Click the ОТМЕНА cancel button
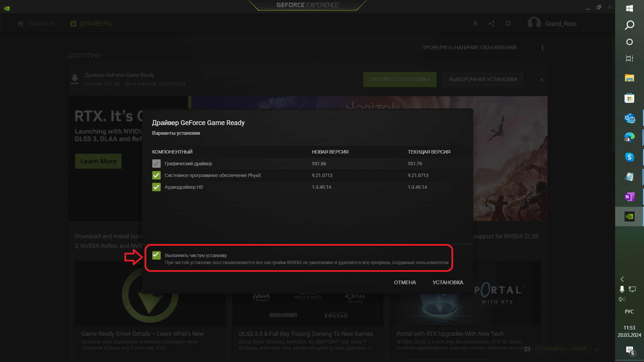The width and height of the screenshot is (644, 362). tap(405, 283)
